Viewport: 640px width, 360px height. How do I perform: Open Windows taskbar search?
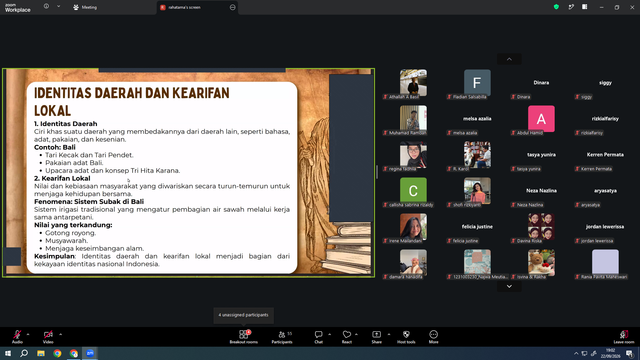click(x=24, y=353)
